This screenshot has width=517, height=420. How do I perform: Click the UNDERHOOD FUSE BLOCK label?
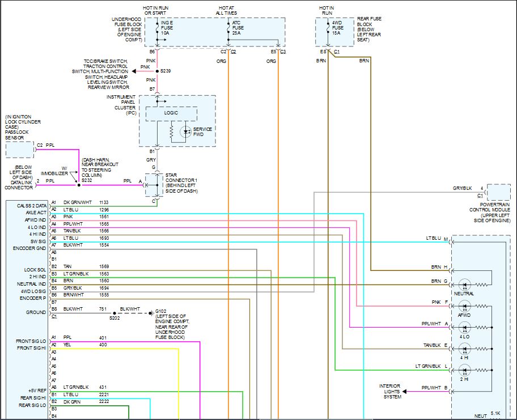(x=126, y=29)
